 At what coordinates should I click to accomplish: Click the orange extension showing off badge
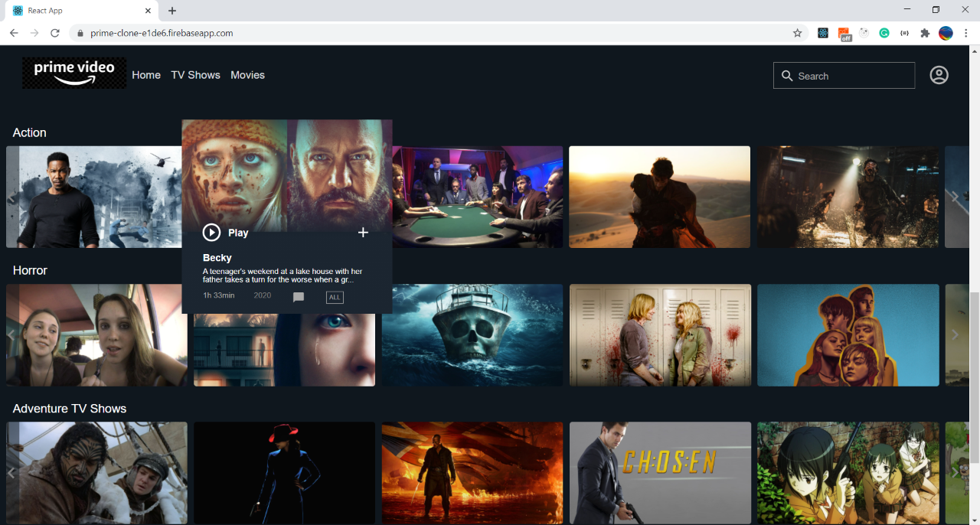click(844, 34)
